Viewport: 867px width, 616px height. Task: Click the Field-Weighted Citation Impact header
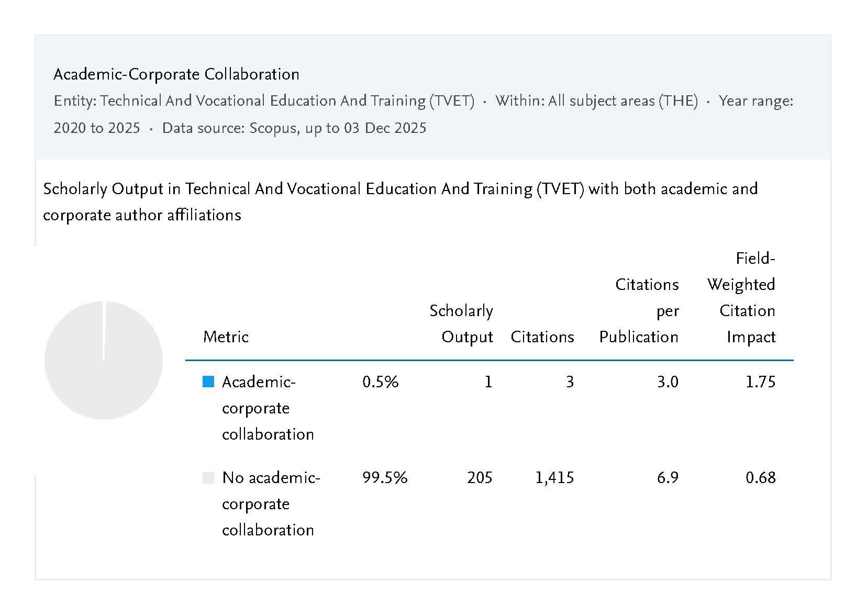[742, 297]
